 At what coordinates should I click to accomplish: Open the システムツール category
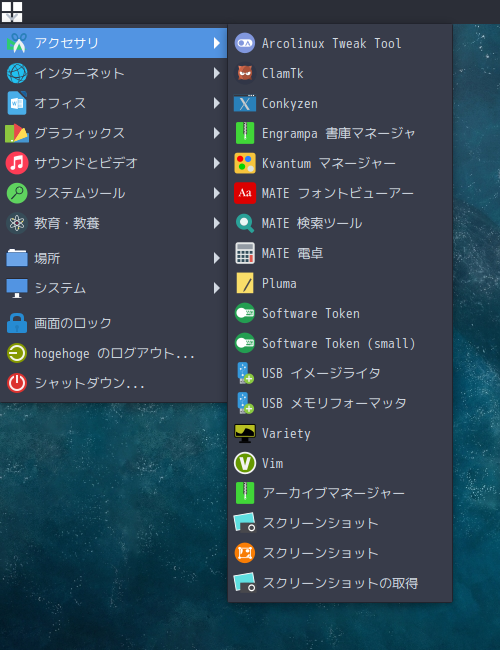(x=113, y=193)
